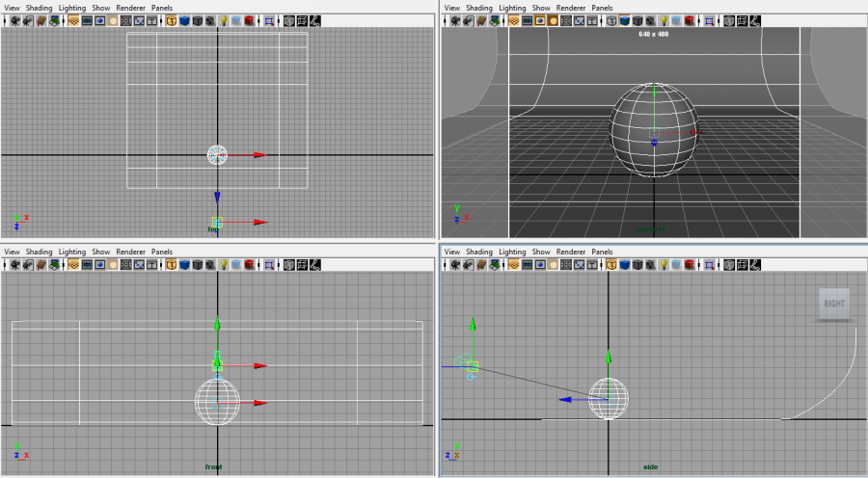Open Panels menu in side panel

tap(602, 252)
